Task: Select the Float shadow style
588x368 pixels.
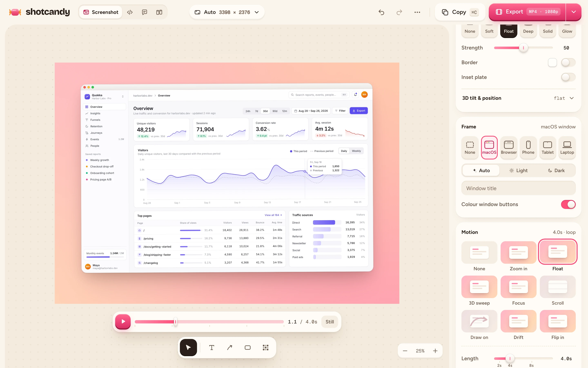Action: click(509, 31)
